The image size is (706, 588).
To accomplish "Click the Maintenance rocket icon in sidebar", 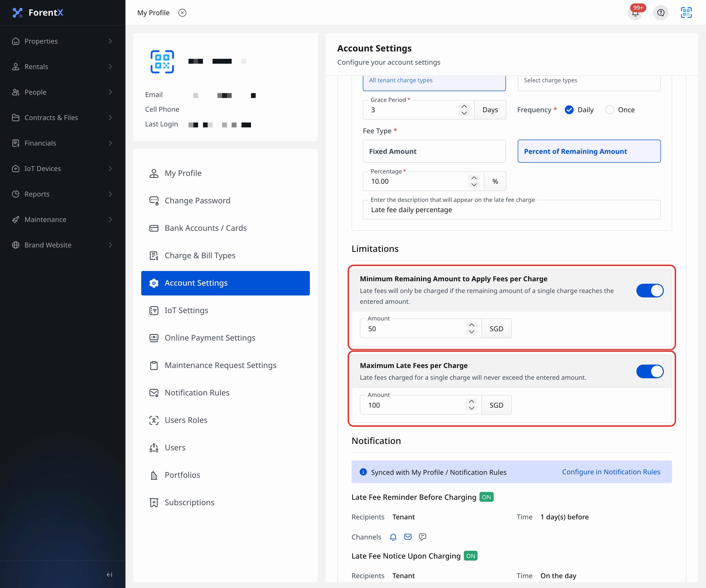I will [x=15, y=220].
